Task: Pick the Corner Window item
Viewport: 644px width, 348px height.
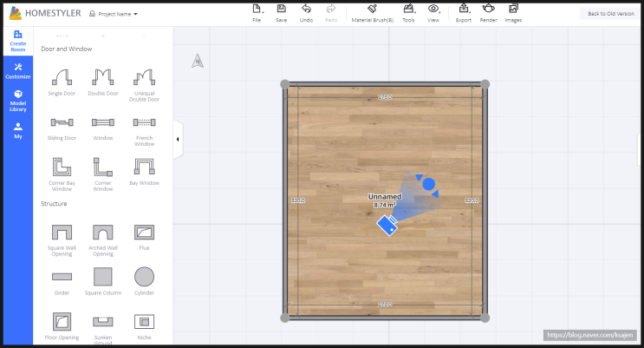Action: [102, 174]
